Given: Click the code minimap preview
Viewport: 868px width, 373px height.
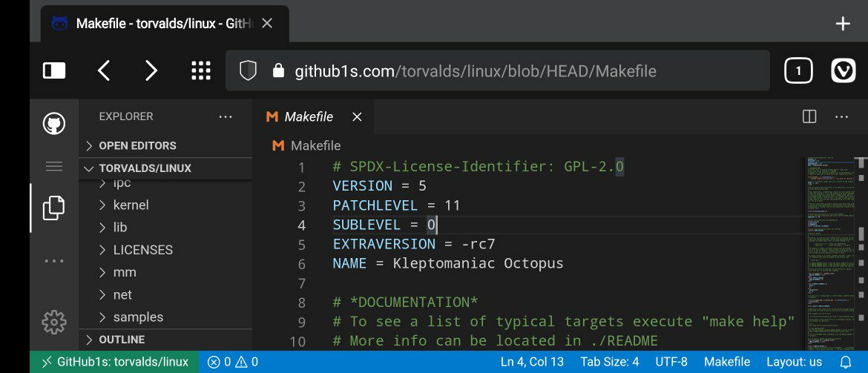Looking at the screenshot, I should [829, 254].
